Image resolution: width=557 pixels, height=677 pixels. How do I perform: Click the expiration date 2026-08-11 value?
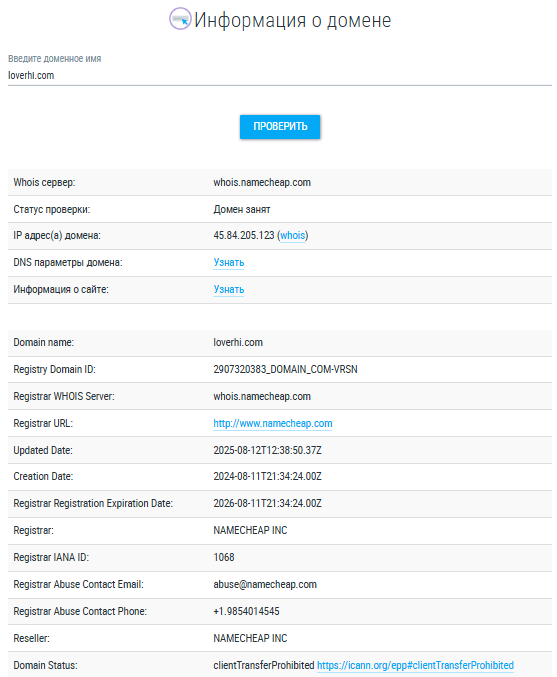pos(267,503)
